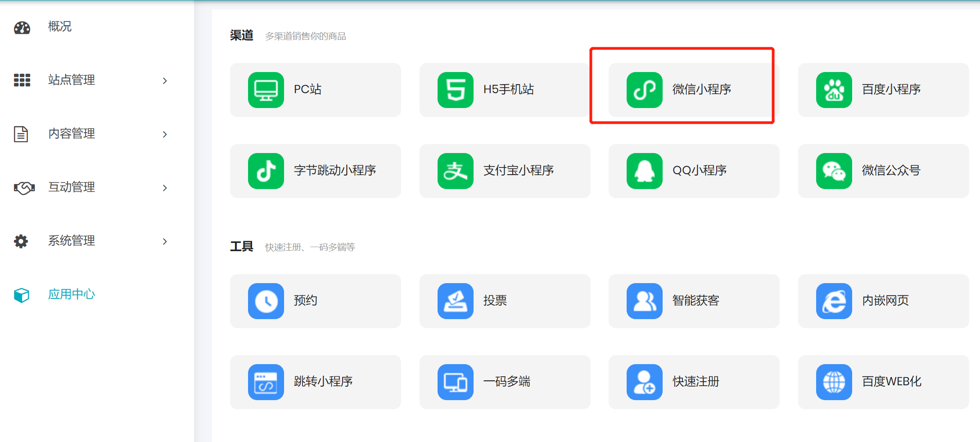Viewport: 980px width, 442px height.
Task: Click the QQ小程序 penguin icon
Action: (645, 171)
